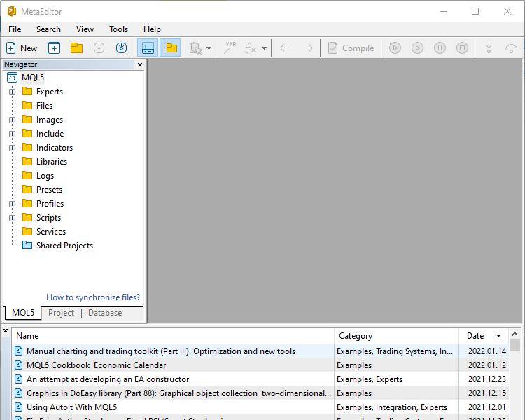Viewport: 525px width, 420px height.
Task: Expand the Experts folder
Action: pyautogui.click(x=13, y=92)
